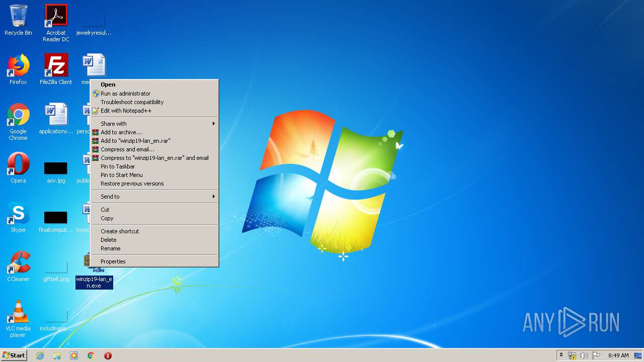Select the winzip19-lan_en.exe file
This screenshot has height=362, width=644.
[94, 282]
